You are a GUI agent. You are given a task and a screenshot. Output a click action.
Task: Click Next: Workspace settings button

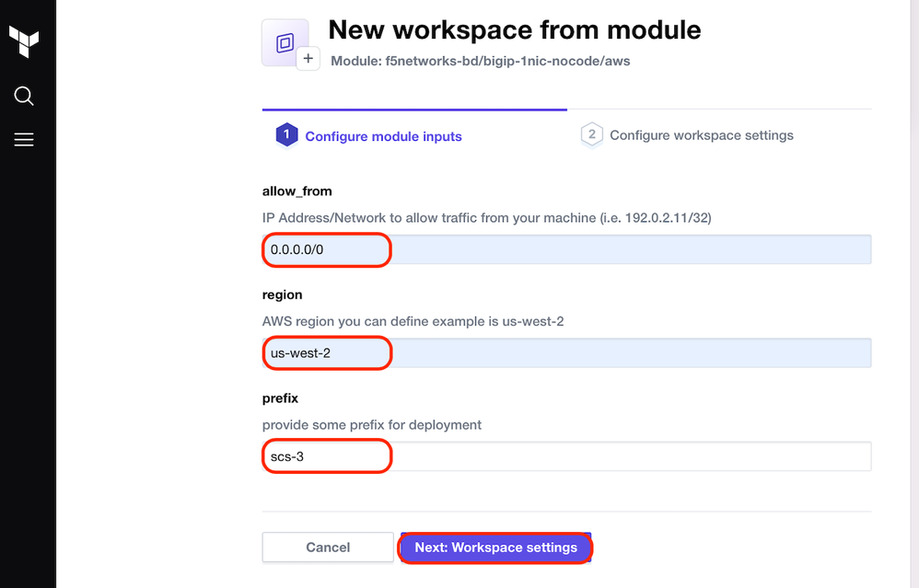(495, 548)
